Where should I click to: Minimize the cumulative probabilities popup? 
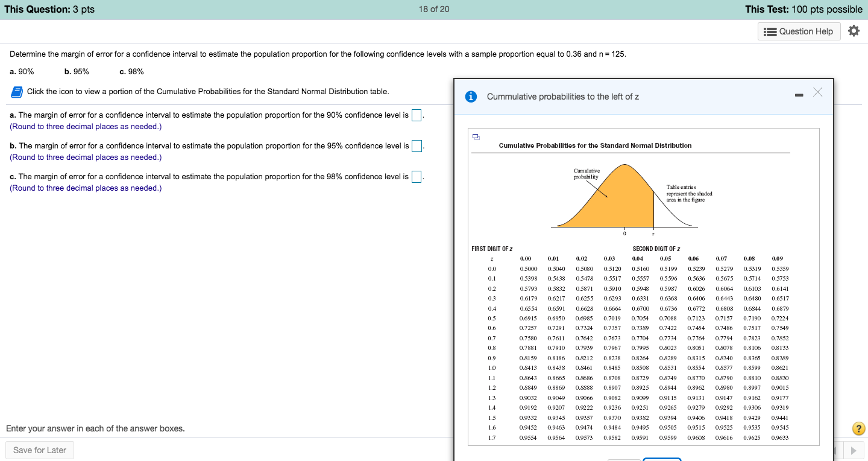pos(798,95)
